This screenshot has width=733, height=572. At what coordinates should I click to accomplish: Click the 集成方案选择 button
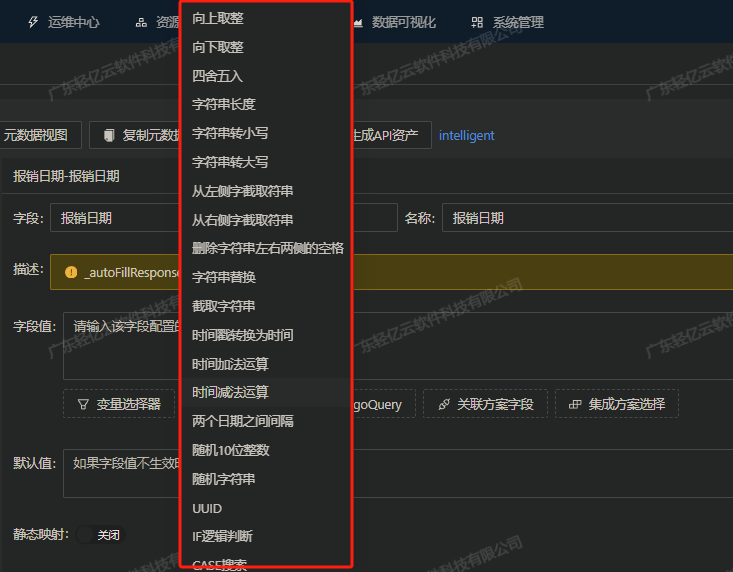[617, 404]
